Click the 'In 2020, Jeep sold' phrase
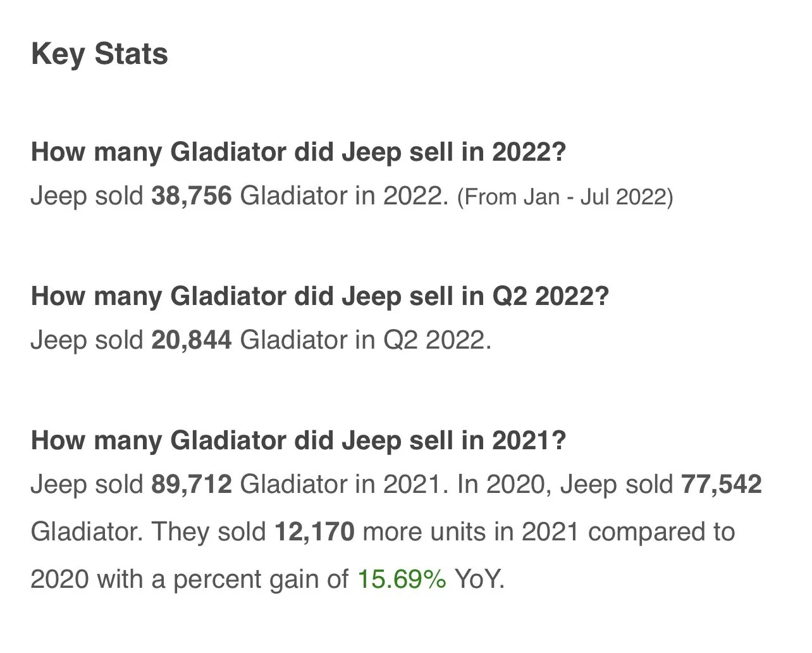This screenshot has width=812, height=653. pos(565,484)
